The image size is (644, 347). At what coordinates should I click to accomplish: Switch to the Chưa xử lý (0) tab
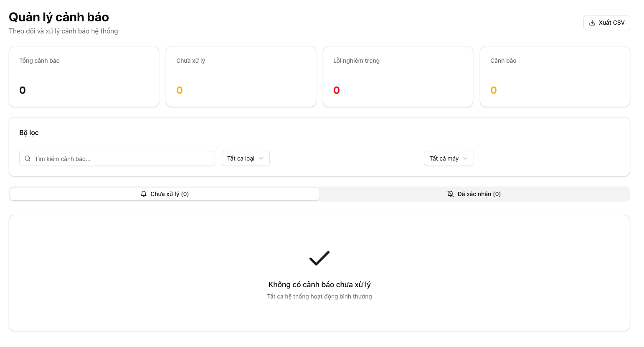[x=165, y=194]
